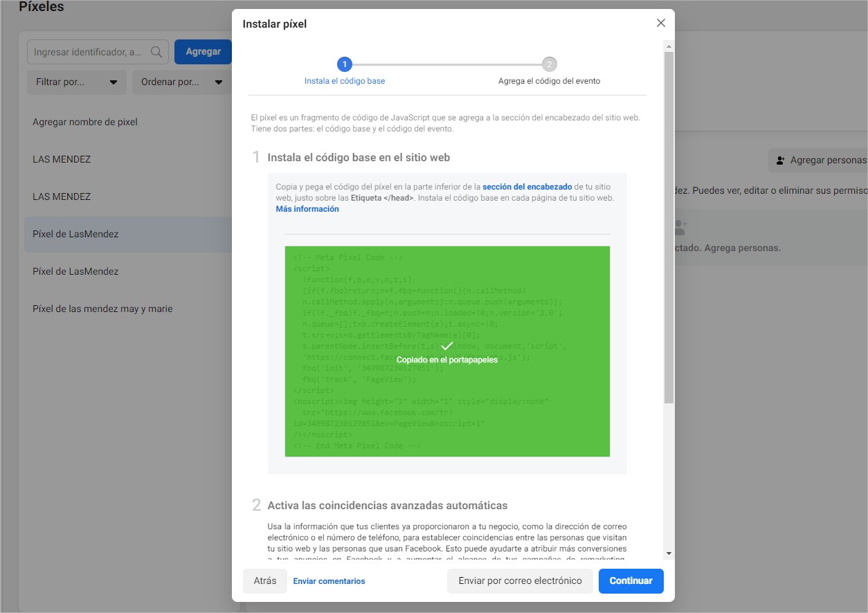Click the dialog vertical scrollbar thumb
This screenshot has width=868, height=613.
(669, 228)
